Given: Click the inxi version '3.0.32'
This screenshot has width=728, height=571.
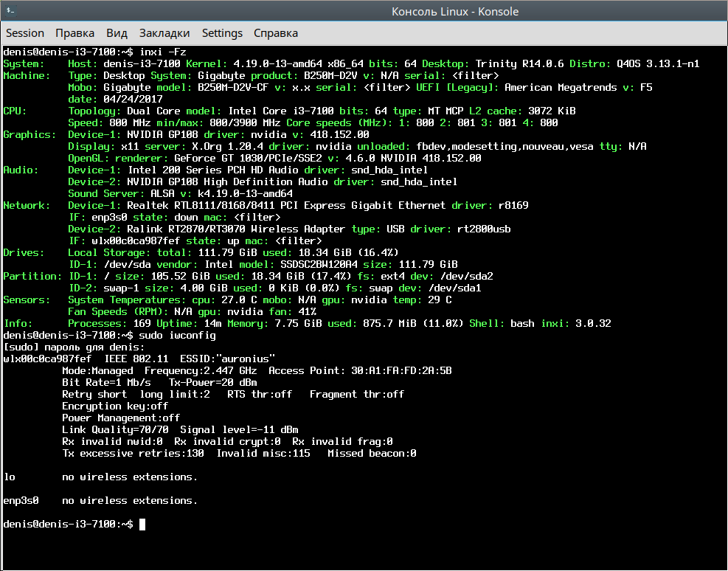Looking at the screenshot, I should (593, 324).
